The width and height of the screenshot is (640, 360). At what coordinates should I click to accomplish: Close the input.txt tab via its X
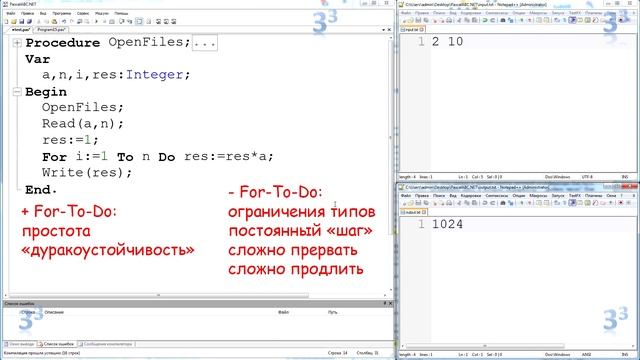coord(422,29)
